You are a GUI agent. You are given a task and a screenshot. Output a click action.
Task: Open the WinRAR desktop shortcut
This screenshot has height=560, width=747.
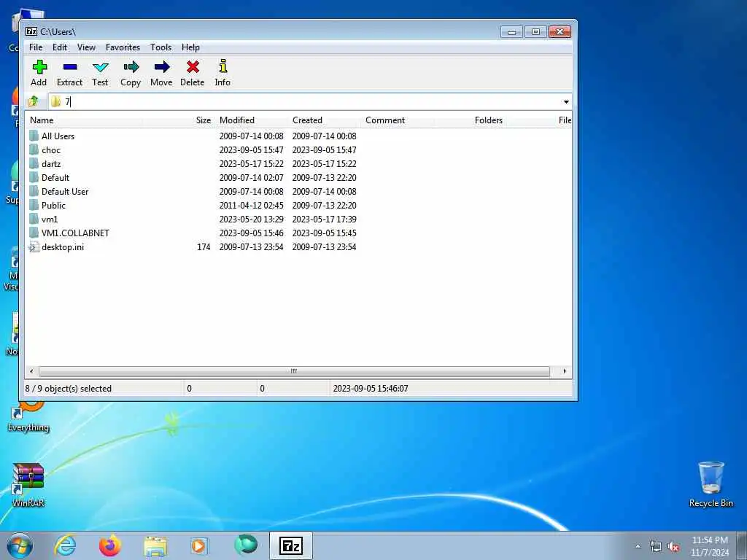pos(28,483)
